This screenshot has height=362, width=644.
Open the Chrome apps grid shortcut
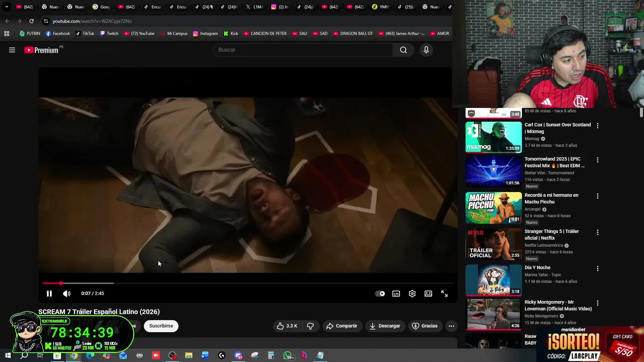pos(7,34)
